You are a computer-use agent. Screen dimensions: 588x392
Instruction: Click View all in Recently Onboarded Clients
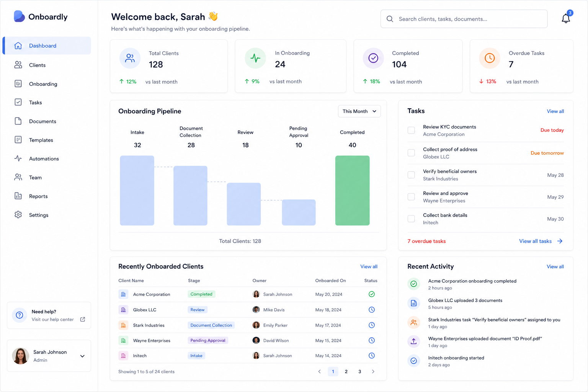(x=369, y=267)
